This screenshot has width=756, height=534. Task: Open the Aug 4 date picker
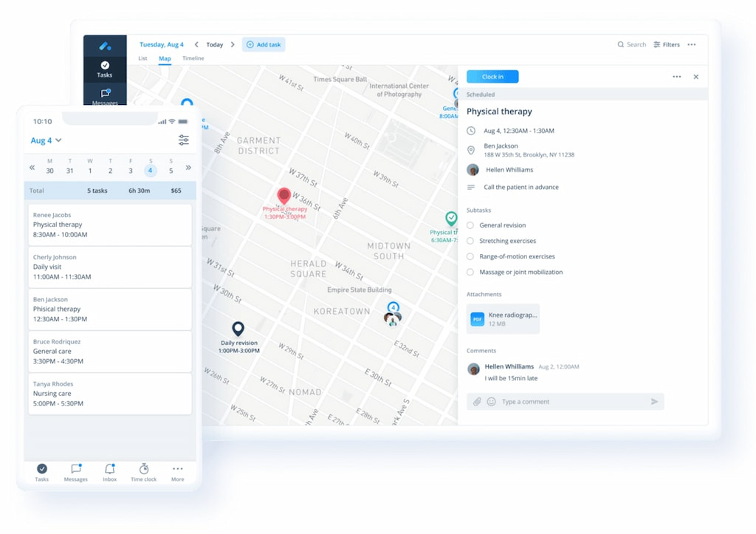[x=44, y=140]
